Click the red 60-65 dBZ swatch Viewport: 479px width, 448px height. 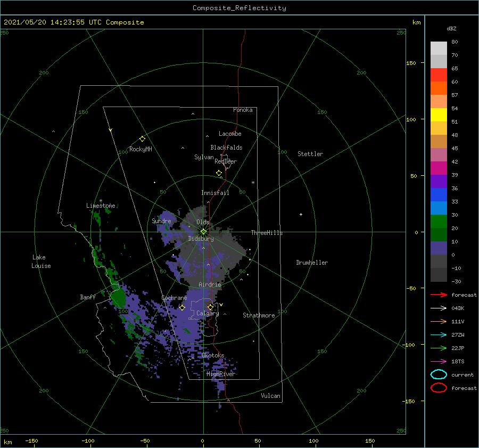click(x=439, y=75)
